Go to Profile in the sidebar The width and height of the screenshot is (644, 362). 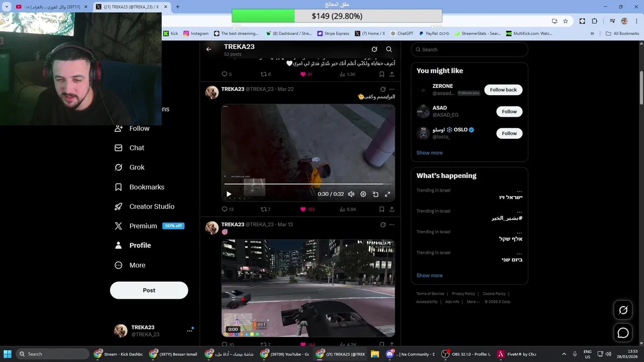click(x=133, y=245)
